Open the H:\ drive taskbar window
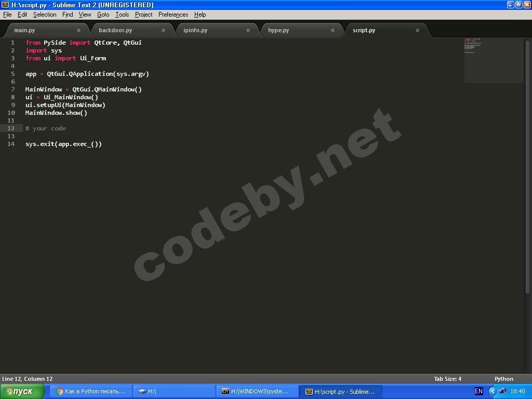This screenshot has width=532, height=399. (x=174, y=392)
